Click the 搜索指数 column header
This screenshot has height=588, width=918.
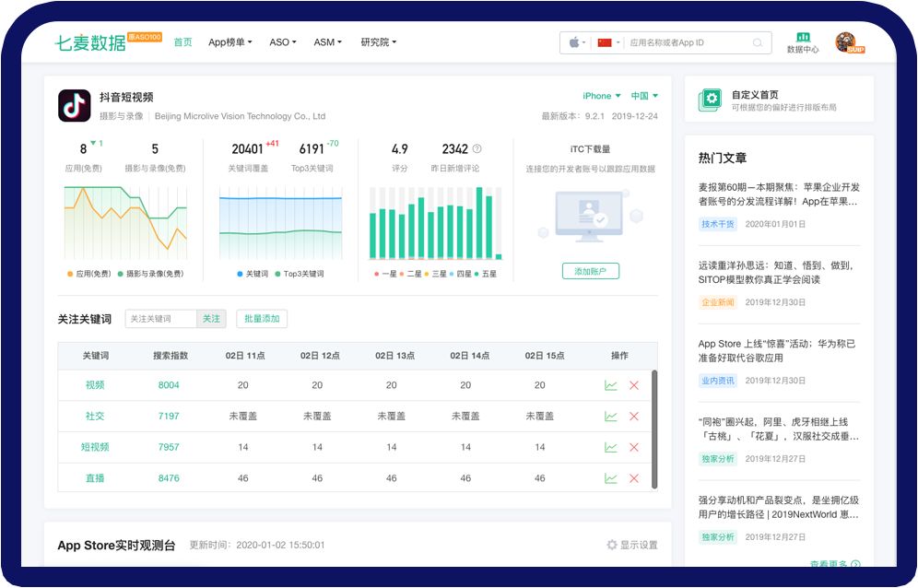pyautogui.click(x=171, y=356)
